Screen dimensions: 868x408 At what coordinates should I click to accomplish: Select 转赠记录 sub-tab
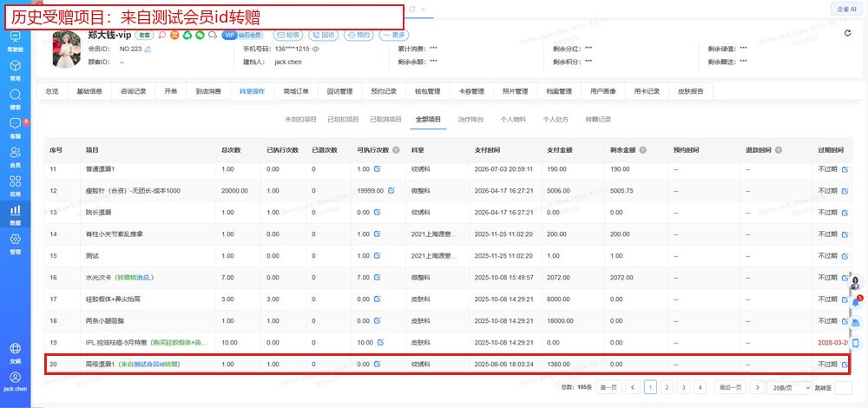pos(598,120)
